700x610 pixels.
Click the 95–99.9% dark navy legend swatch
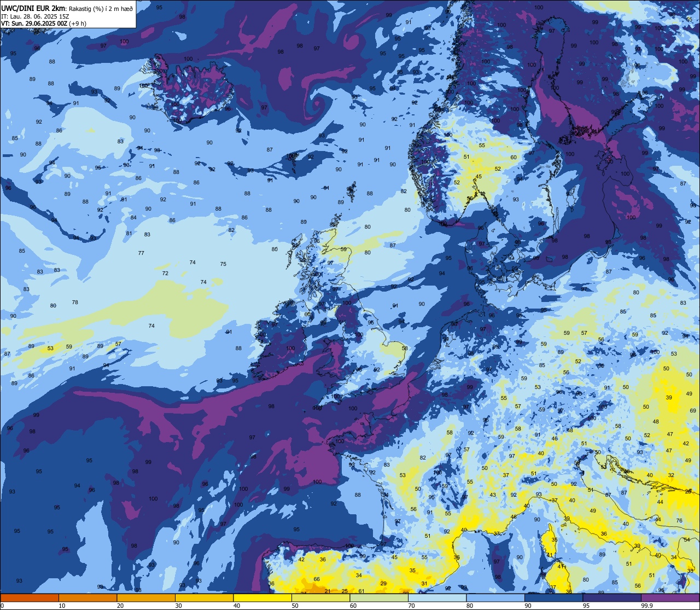pos(612,597)
